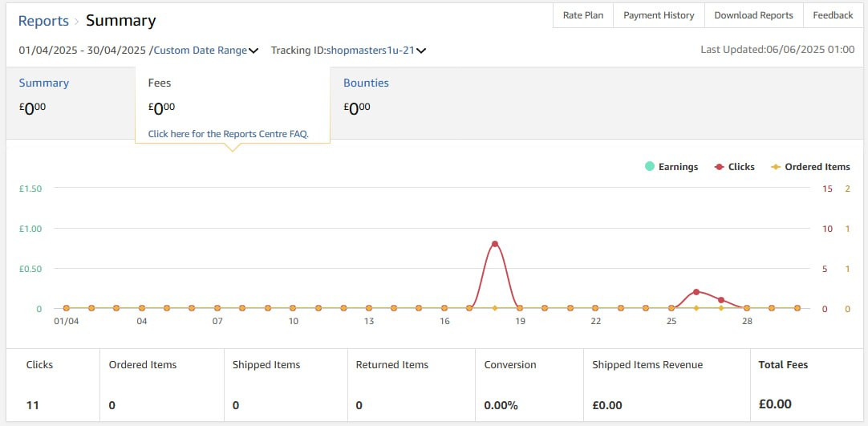Image resolution: width=868 pixels, height=426 pixels.
Task: Click the Download Reports button
Action: click(753, 15)
